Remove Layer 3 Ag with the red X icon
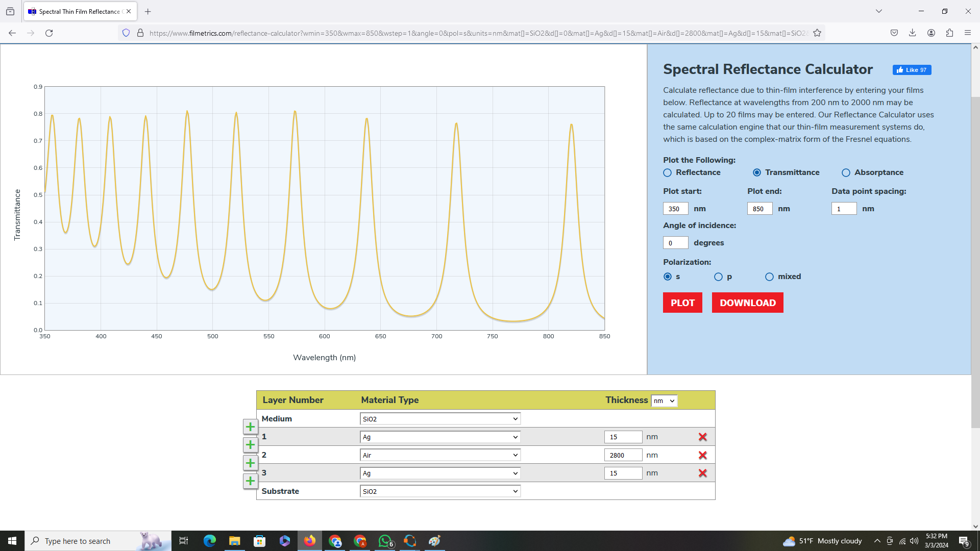Viewport: 980px width, 551px height. point(703,473)
